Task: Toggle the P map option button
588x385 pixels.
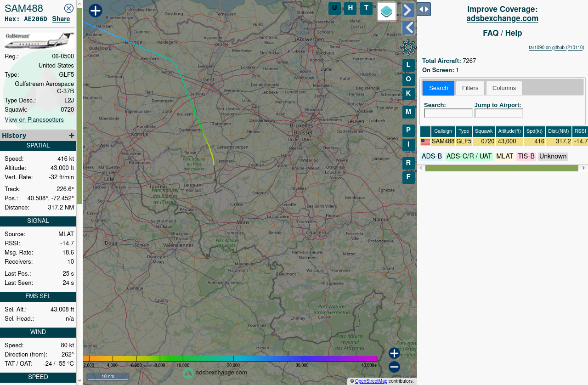Action: pyautogui.click(x=408, y=130)
